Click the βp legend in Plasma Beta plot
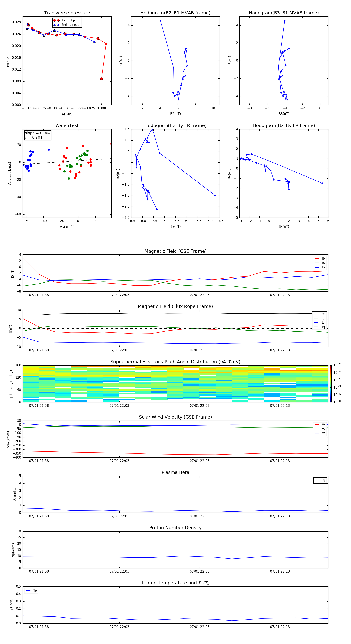The height and width of the screenshot is (644, 351). coord(320,480)
